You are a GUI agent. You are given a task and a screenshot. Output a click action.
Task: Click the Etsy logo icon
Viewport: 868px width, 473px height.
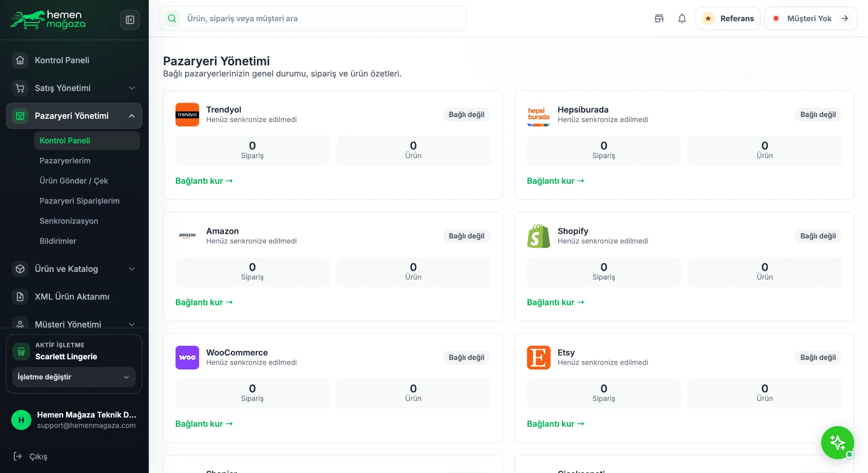539,357
